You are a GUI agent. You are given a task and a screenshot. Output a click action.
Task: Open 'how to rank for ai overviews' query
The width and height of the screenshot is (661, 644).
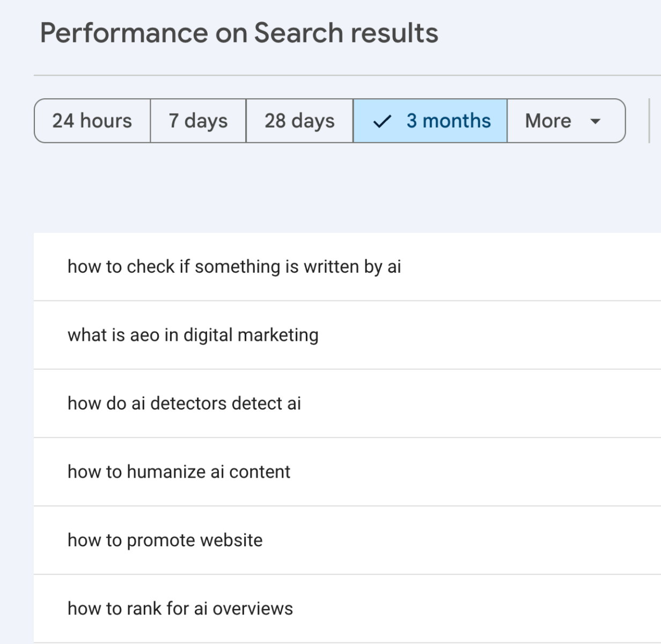pyautogui.click(x=180, y=609)
